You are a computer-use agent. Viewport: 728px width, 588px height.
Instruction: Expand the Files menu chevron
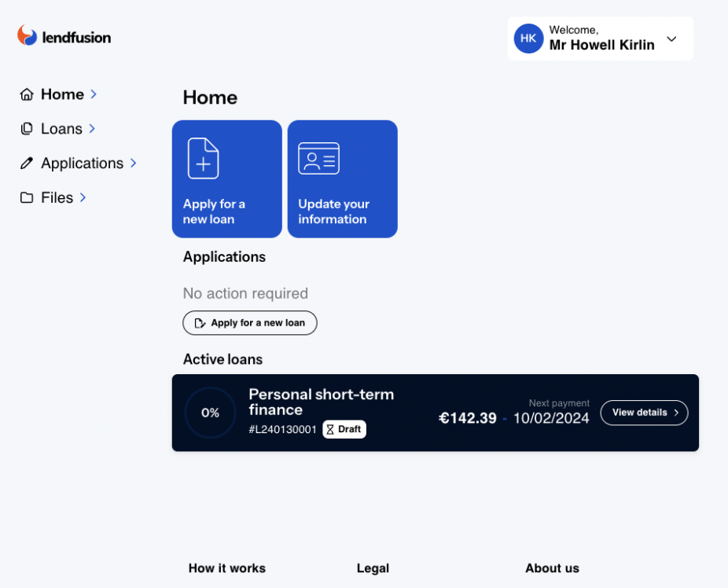pyautogui.click(x=83, y=198)
